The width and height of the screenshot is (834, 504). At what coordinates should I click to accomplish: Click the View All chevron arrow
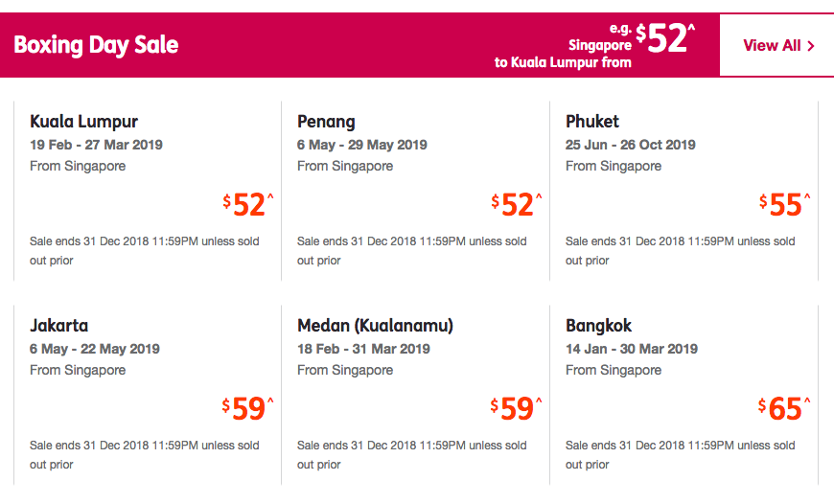coord(811,46)
